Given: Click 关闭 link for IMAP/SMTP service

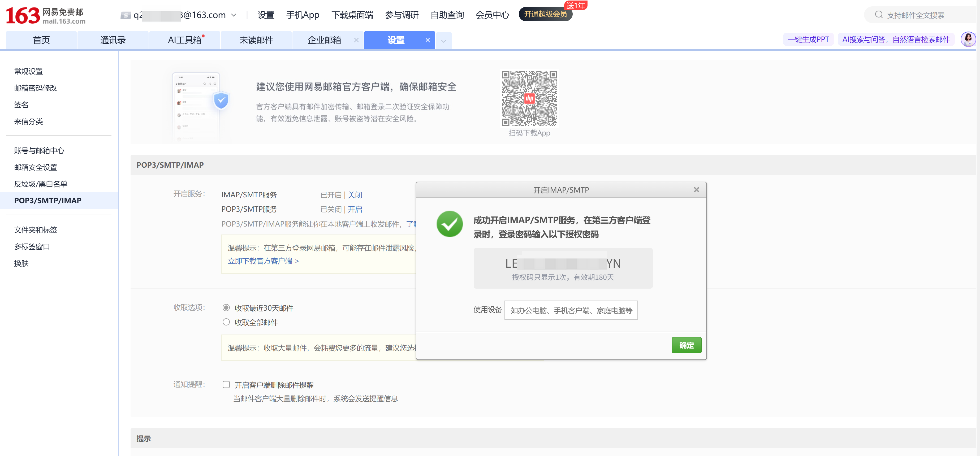Looking at the screenshot, I should pyautogui.click(x=355, y=195).
